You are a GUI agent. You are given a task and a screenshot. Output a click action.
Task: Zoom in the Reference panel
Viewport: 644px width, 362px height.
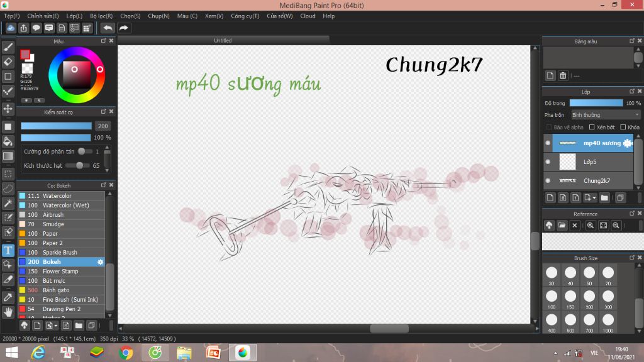(x=590, y=226)
